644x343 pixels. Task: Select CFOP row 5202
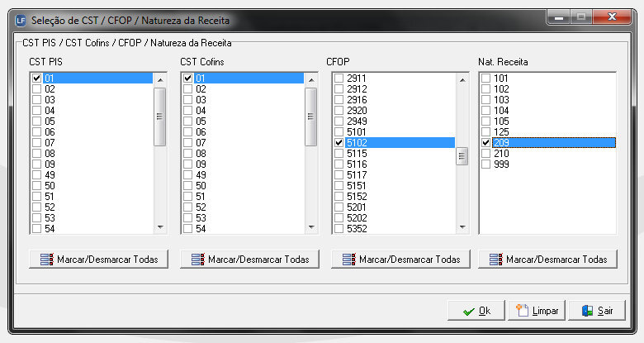point(394,218)
